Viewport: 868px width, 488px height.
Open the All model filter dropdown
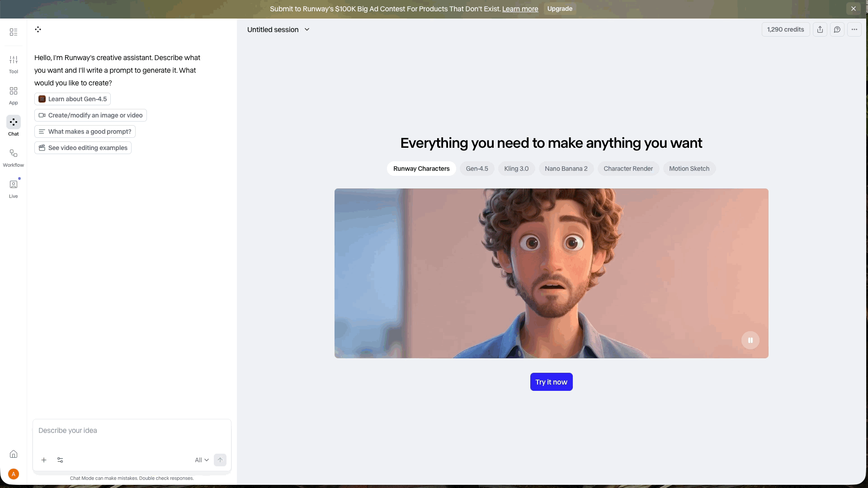pyautogui.click(x=202, y=460)
